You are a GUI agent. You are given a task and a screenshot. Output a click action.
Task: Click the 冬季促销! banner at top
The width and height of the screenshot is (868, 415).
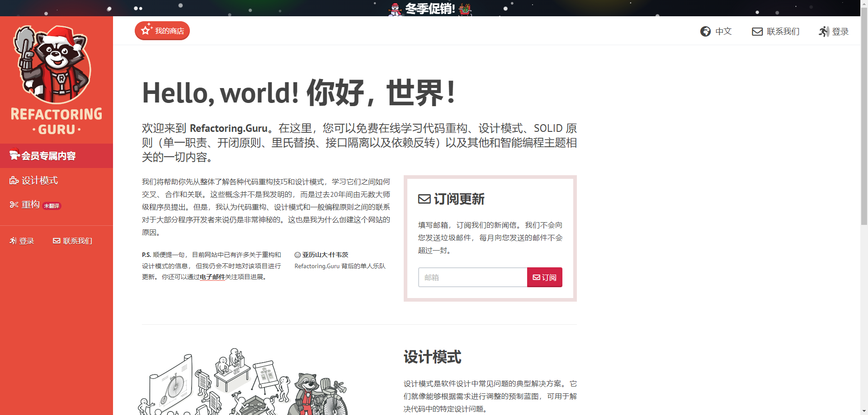[430, 8]
